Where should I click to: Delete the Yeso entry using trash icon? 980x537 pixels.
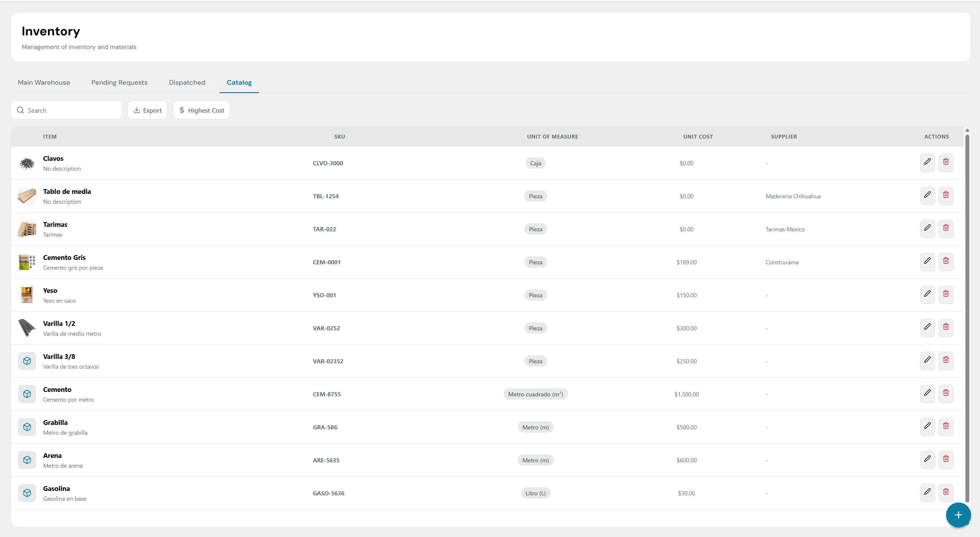coord(946,295)
